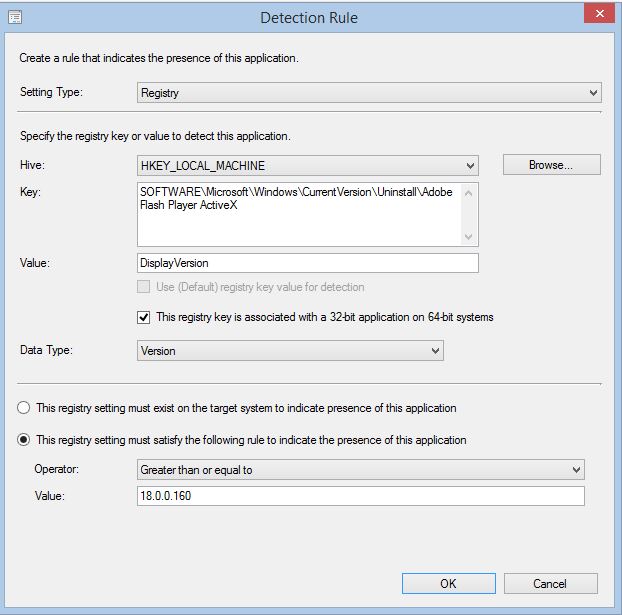Click inside the Key text area

click(x=299, y=214)
